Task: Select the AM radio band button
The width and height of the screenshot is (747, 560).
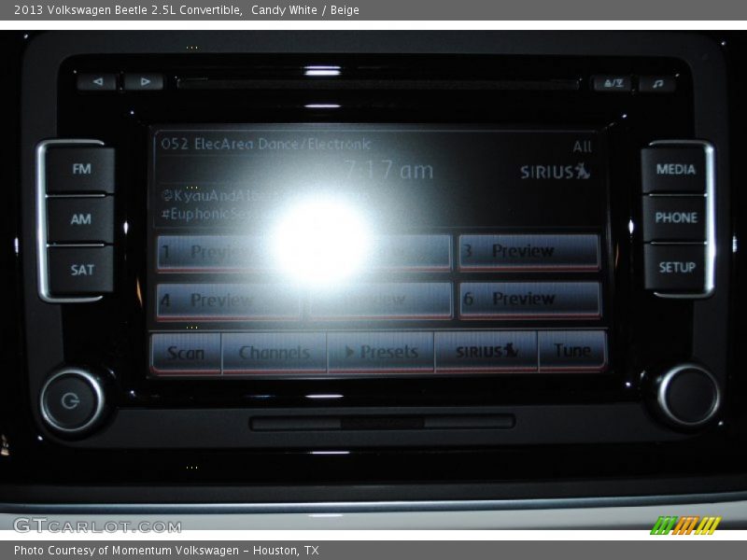Action: point(80,219)
